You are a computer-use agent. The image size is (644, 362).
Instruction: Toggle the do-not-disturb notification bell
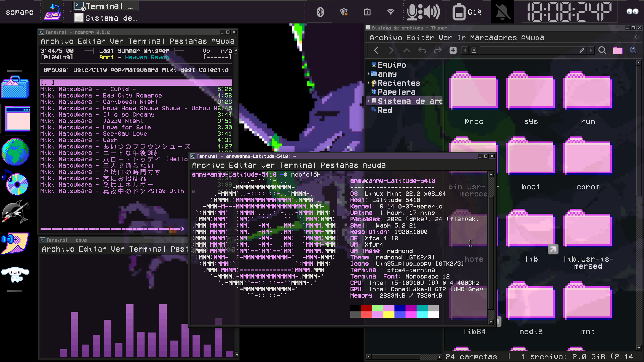(x=503, y=12)
